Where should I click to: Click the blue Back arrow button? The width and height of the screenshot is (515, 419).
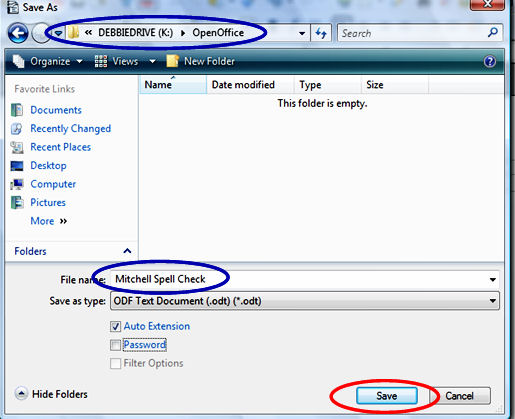[x=18, y=33]
